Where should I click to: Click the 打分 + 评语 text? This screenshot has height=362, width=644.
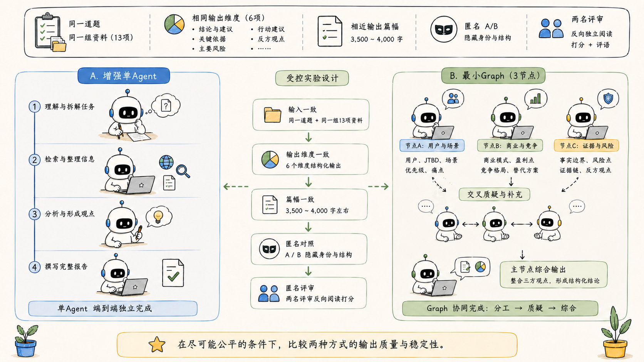point(590,45)
